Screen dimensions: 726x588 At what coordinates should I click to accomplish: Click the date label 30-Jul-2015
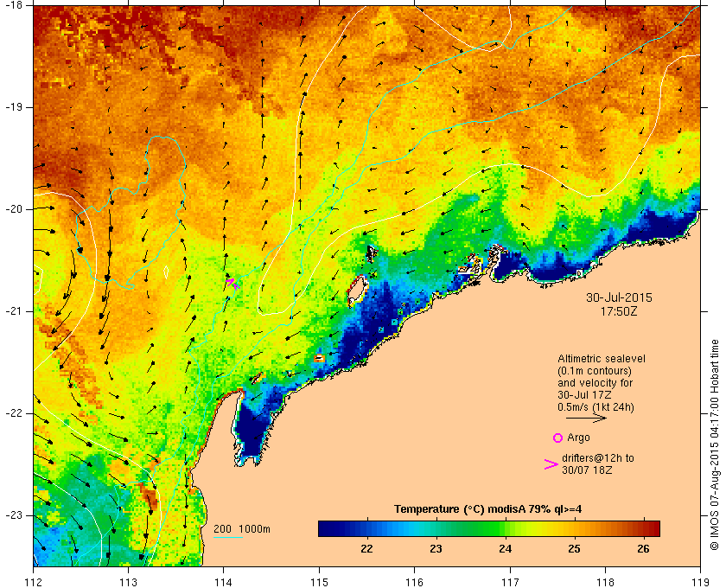pyautogui.click(x=619, y=297)
